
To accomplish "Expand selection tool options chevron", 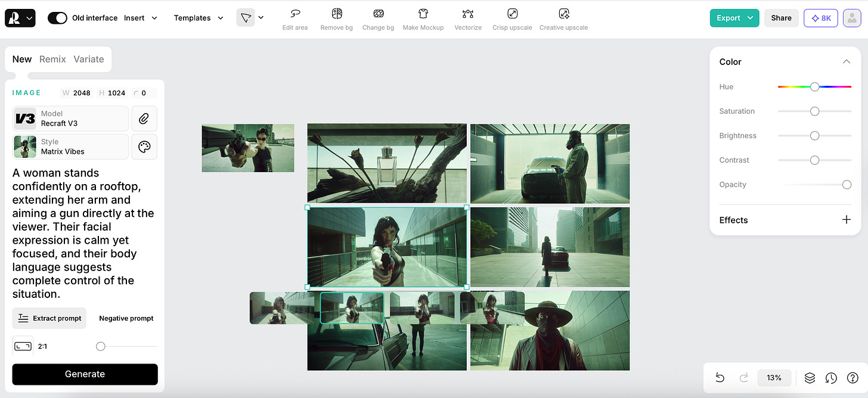I will coord(261,18).
